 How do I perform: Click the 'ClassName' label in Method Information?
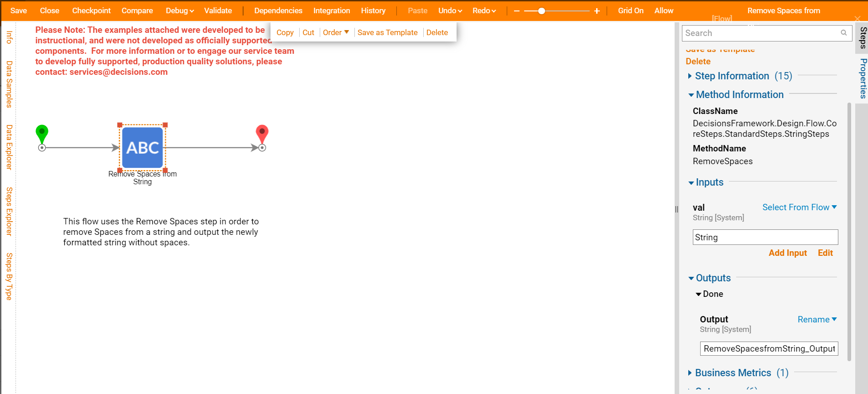click(x=715, y=111)
